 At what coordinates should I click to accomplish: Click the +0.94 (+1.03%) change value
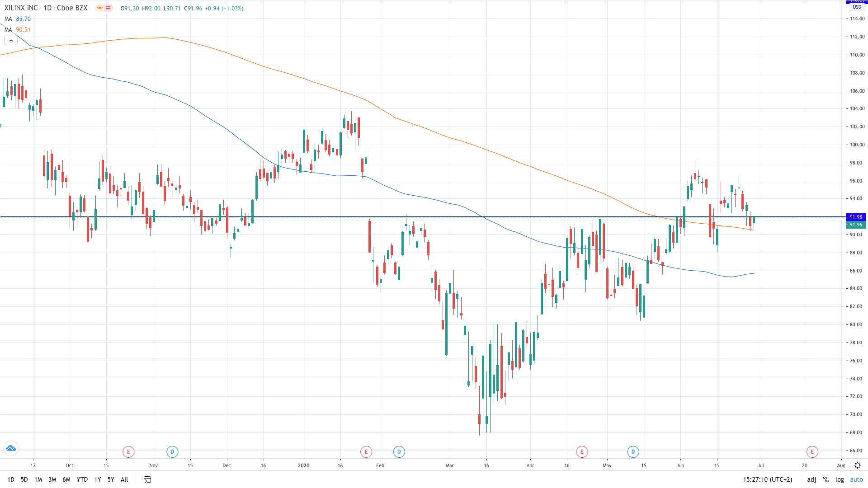click(224, 9)
